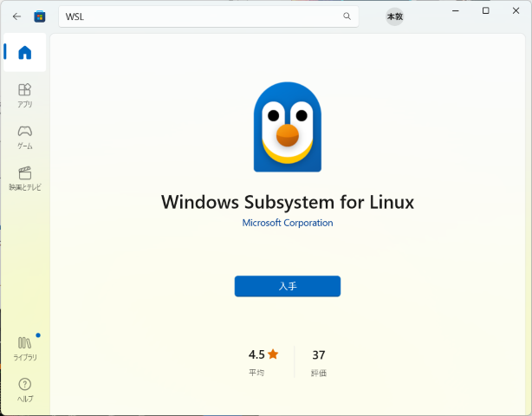
Task: Maximize the Microsoft Store window
Action: coord(485,10)
